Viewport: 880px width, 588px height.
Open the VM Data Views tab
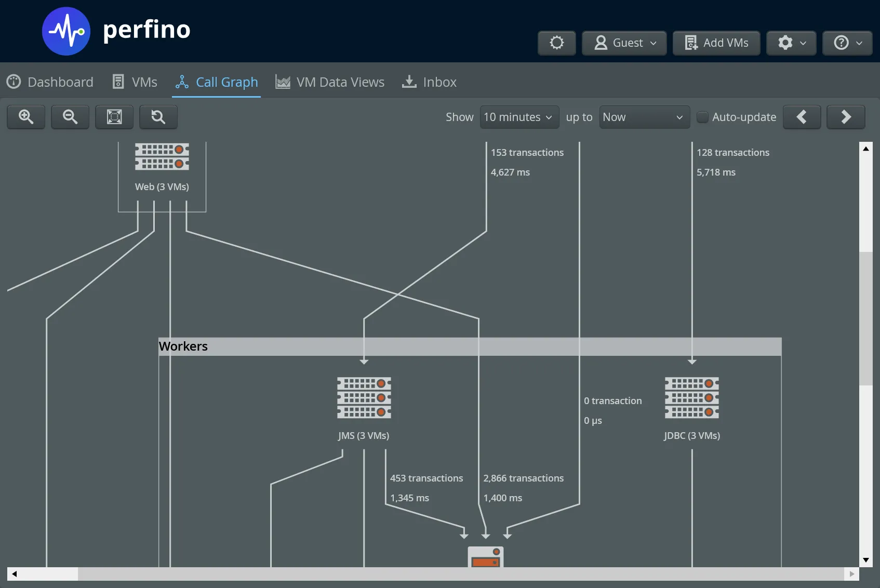click(x=330, y=82)
